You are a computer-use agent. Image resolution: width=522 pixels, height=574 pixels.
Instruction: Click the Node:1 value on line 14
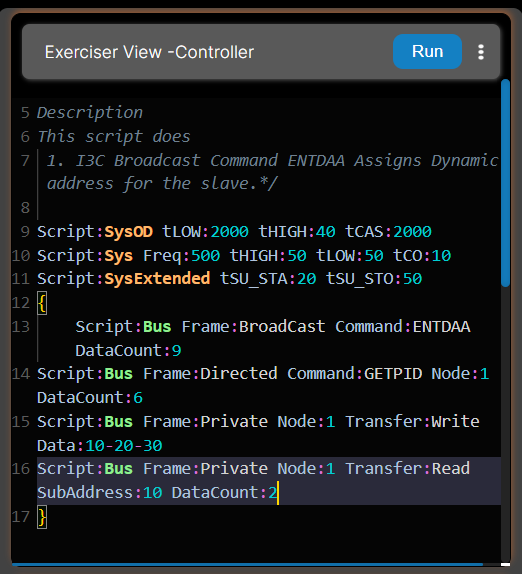point(461,374)
